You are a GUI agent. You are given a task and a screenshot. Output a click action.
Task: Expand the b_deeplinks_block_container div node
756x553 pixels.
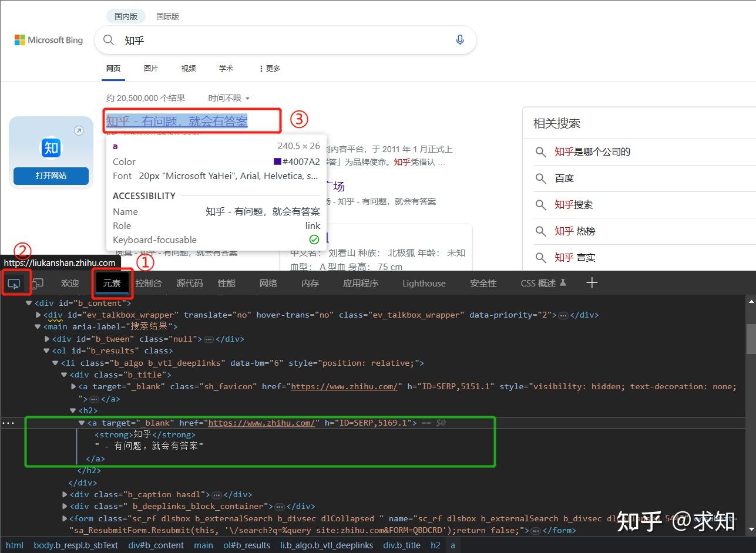pos(65,506)
